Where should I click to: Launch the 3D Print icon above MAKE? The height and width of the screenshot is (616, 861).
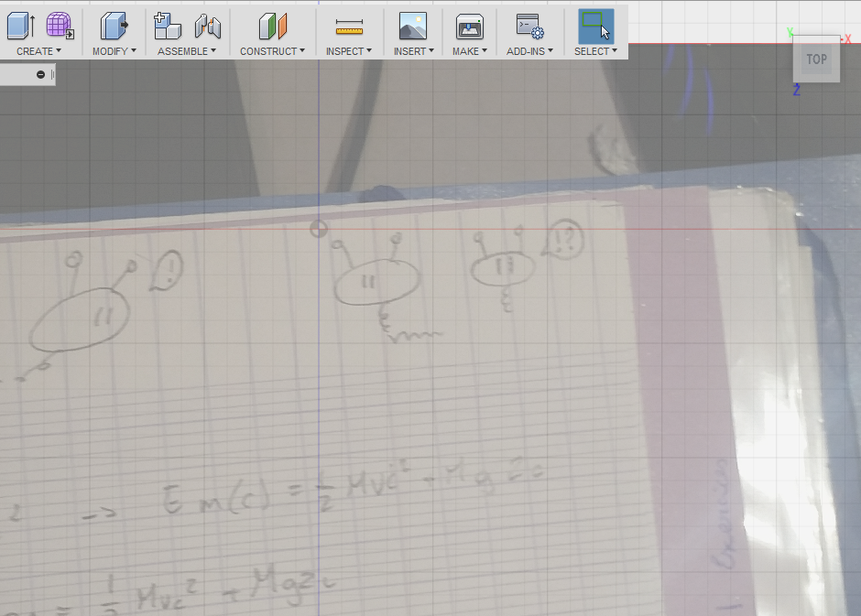(x=469, y=26)
